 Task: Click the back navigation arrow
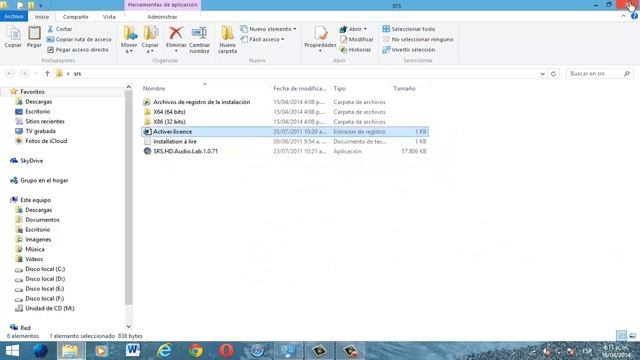pyautogui.click(x=10, y=73)
